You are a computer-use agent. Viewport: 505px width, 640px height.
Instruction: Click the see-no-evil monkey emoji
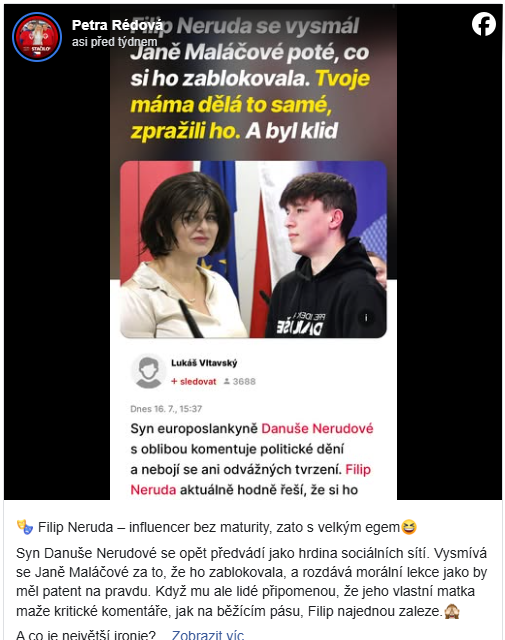(452, 611)
